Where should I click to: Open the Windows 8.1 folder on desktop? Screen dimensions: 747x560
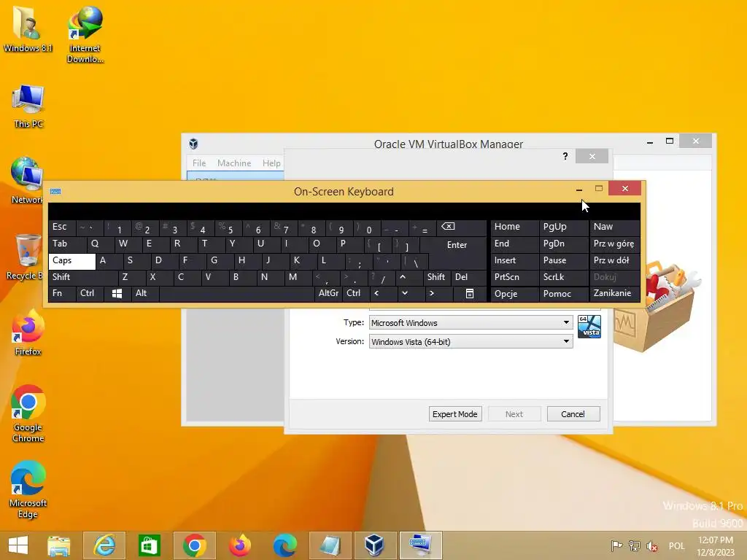point(28,28)
